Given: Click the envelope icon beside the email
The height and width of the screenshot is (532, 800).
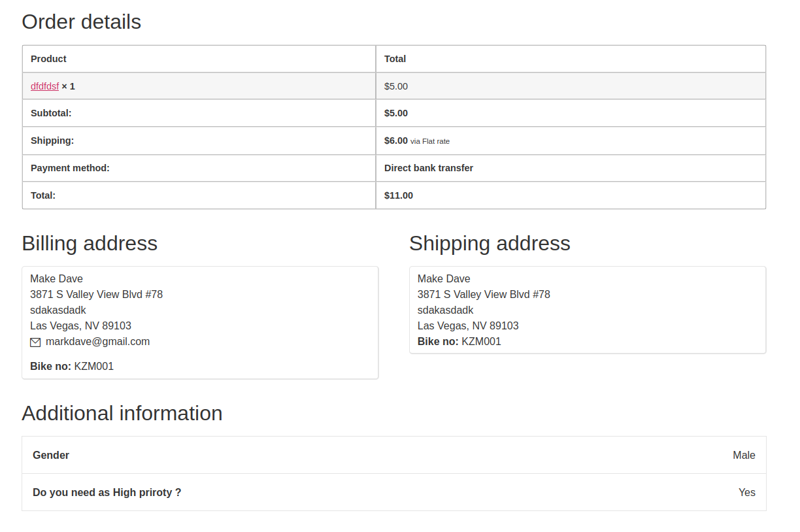Looking at the screenshot, I should [35, 342].
